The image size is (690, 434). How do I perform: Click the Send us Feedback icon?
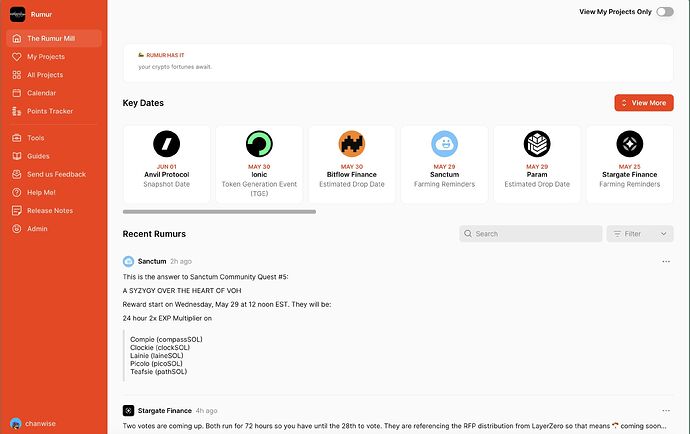[17, 174]
